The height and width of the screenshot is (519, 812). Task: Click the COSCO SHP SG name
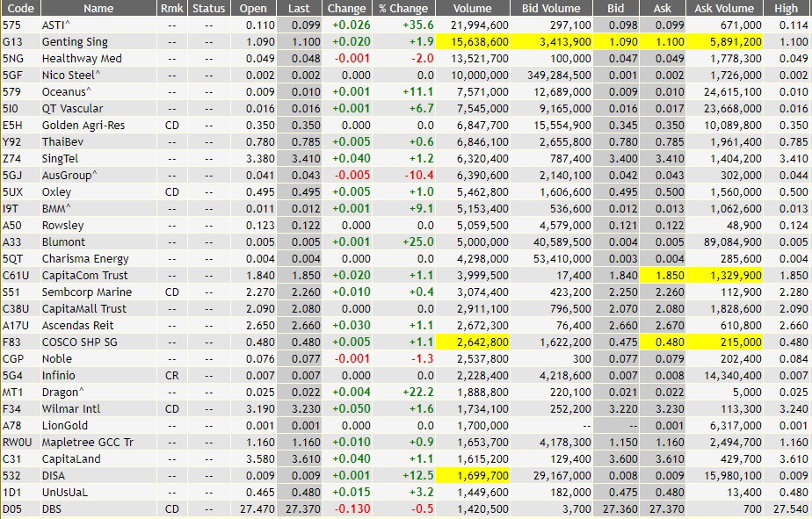[x=80, y=342]
